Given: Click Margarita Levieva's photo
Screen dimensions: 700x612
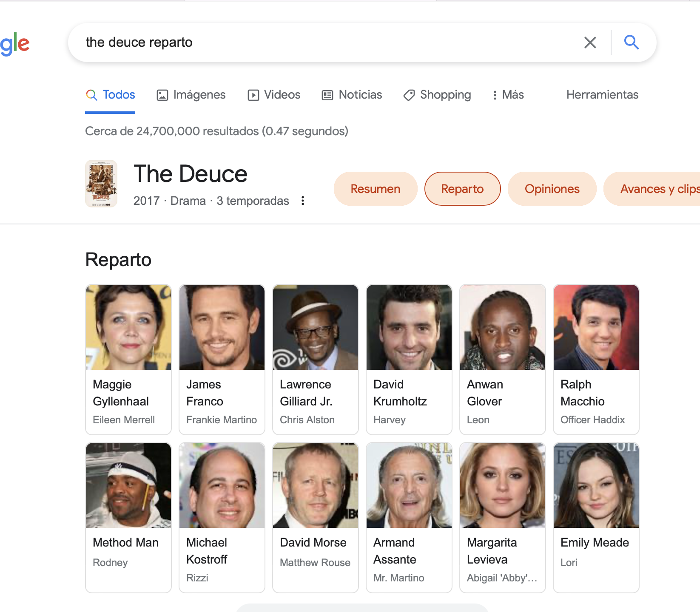Looking at the screenshot, I should pos(503,485).
